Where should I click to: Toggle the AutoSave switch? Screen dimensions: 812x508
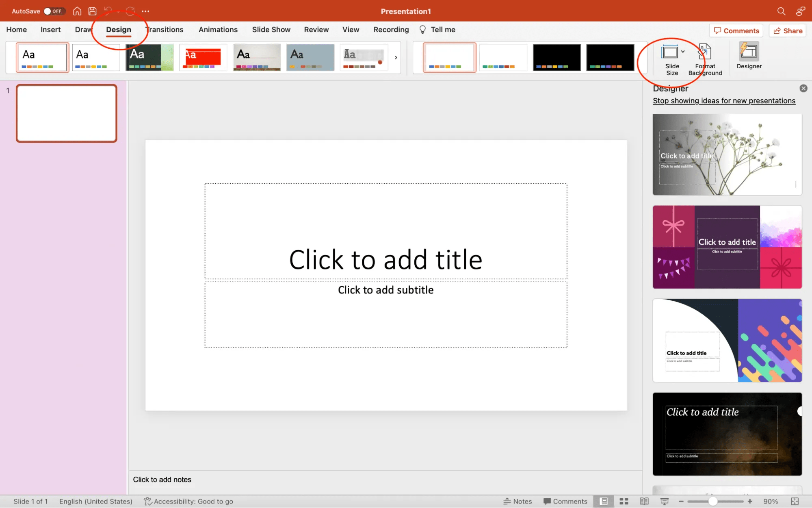(x=54, y=11)
